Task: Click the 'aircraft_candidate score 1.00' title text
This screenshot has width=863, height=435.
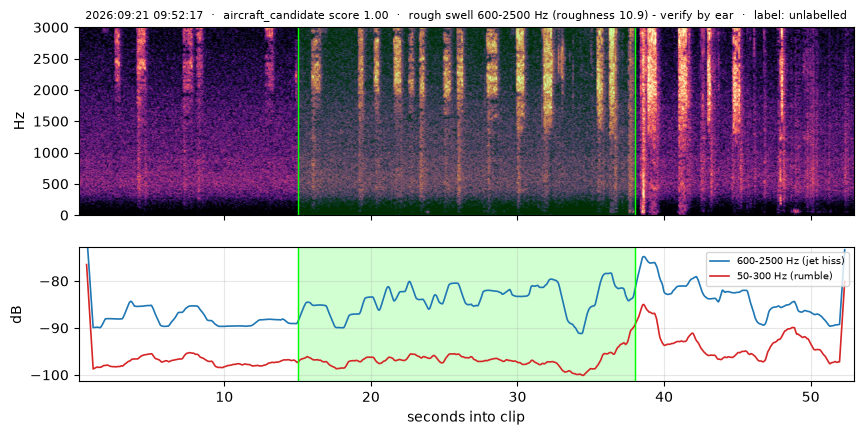Action: (305, 15)
